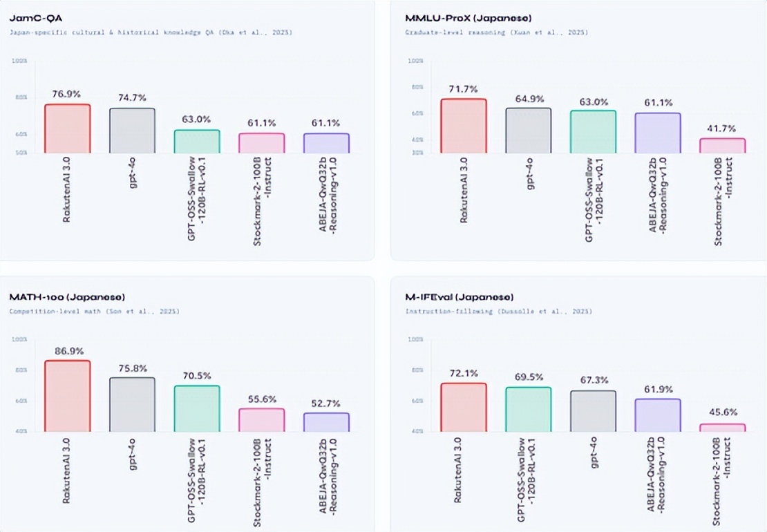Click the red RakutenAI 3.0 bar in MATH-100 chart
767x532 pixels.
[x=68, y=396]
